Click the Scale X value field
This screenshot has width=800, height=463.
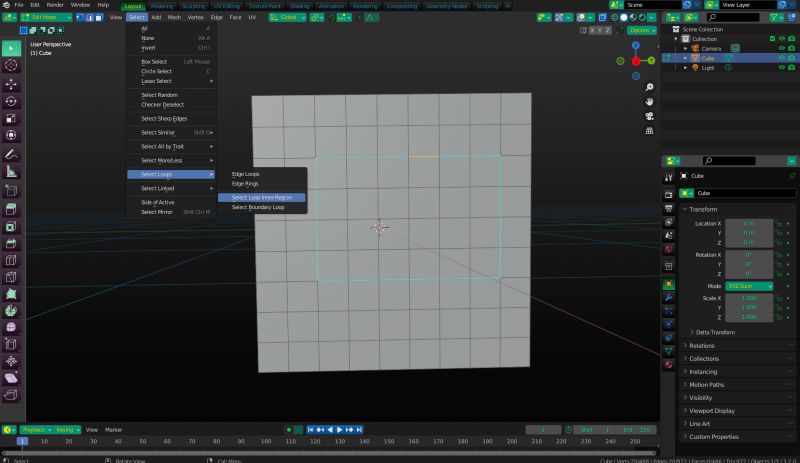pyautogui.click(x=748, y=298)
